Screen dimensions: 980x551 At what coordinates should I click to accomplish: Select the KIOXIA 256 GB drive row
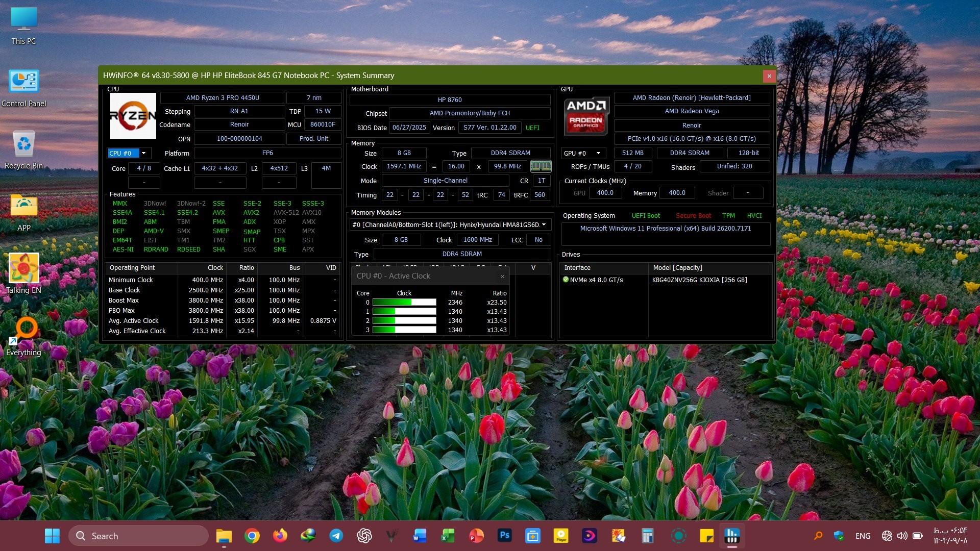(x=699, y=280)
